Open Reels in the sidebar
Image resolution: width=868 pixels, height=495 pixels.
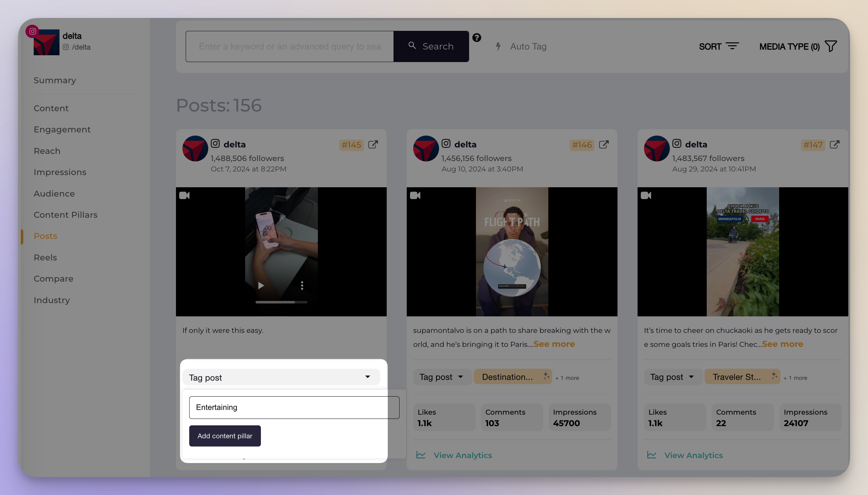click(x=45, y=258)
